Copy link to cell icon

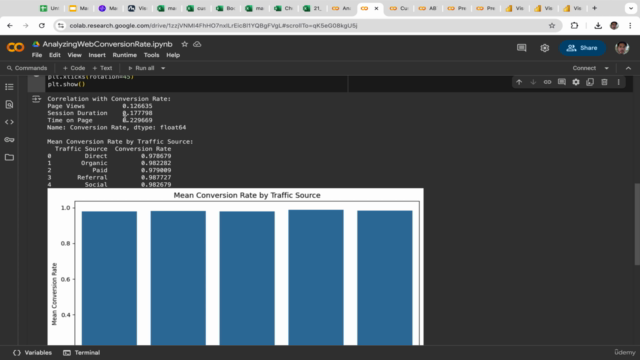click(x=547, y=82)
